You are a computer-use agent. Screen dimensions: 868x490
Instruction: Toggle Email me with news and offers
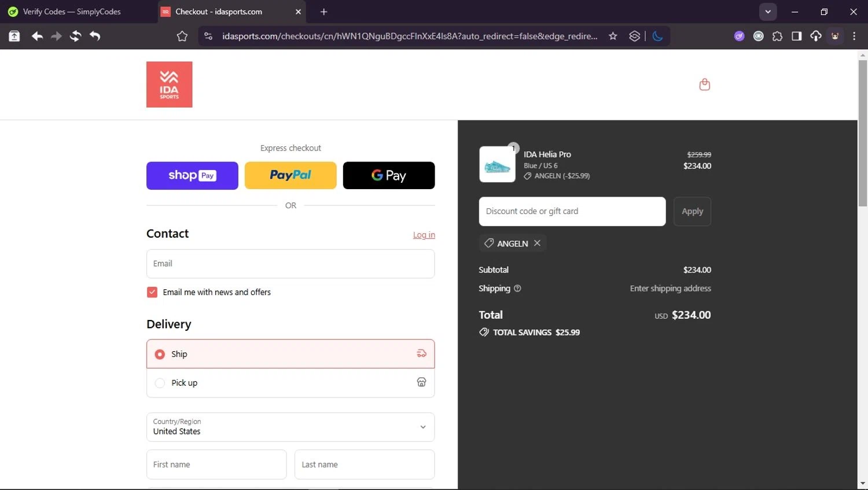(152, 292)
